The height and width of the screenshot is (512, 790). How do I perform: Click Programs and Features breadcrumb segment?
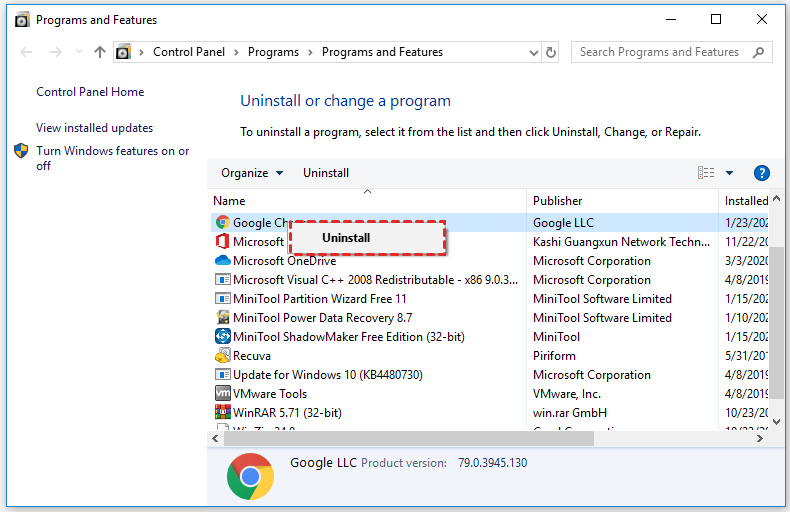[382, 52]
